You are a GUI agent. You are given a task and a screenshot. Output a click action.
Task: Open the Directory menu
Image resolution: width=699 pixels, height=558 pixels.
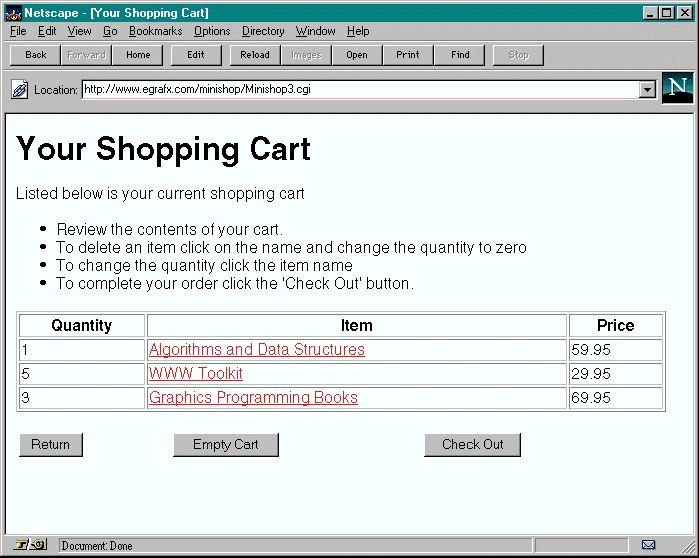coord(263,31)
